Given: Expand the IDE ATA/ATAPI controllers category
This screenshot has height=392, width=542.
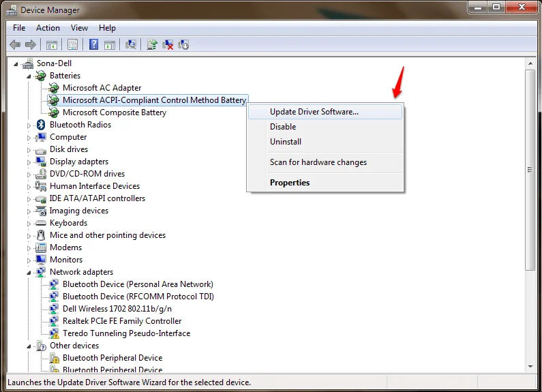Looking at the screenshot, I should (29, 199).
